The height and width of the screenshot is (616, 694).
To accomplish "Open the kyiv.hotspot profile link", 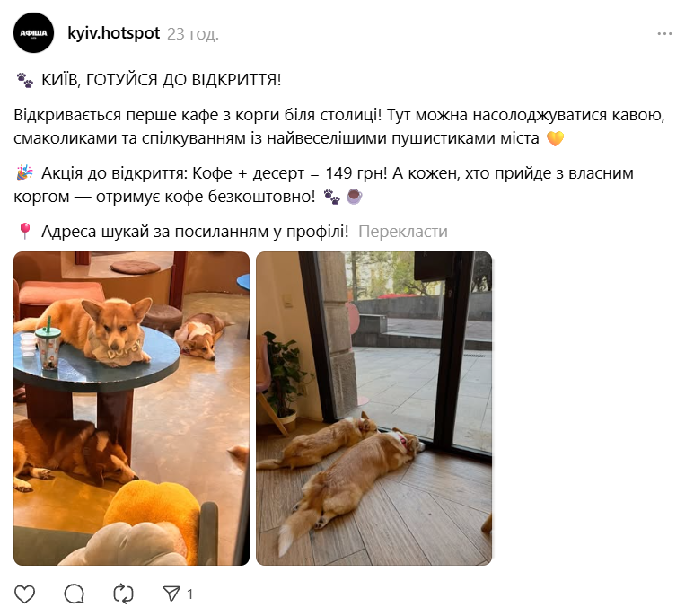I will (114, 33).
